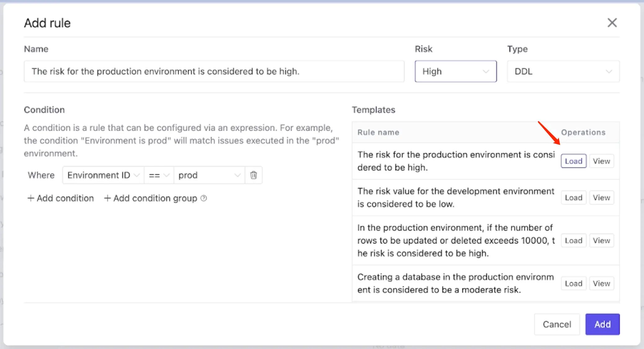The width and height of the screenshot is (644, 349).
Task: Click the help icon beside Add condition group
Action: pyautogui.click(x=203, y=198)
